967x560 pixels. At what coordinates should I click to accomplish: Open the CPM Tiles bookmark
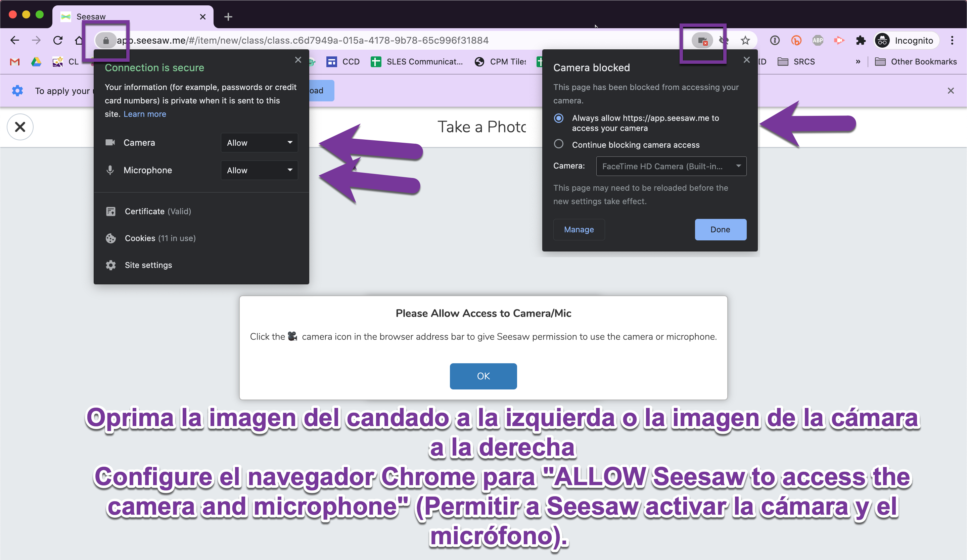coord(500,62)
